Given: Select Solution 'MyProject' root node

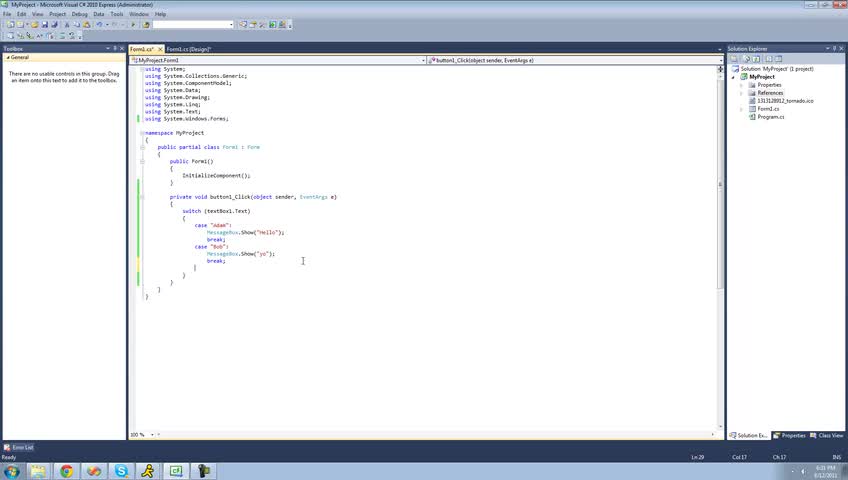Looking at the screenshot, I should 777,69.
